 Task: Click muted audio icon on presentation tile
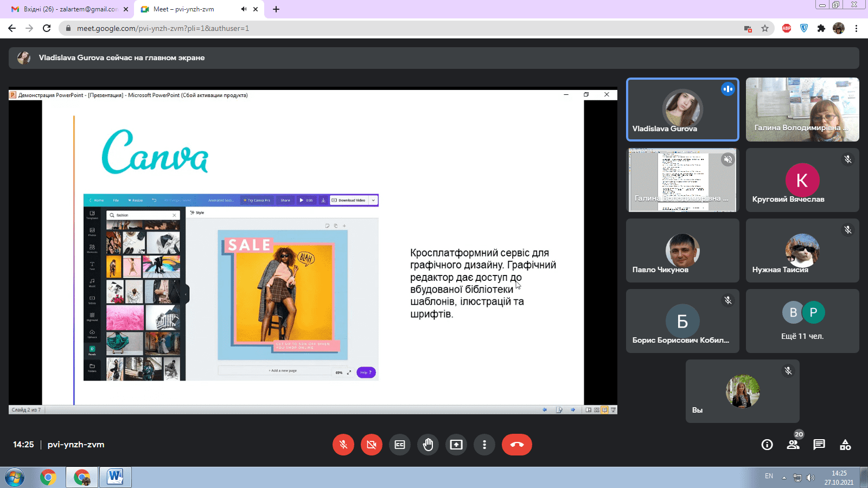pyautogui.click(x=728, y=159)
